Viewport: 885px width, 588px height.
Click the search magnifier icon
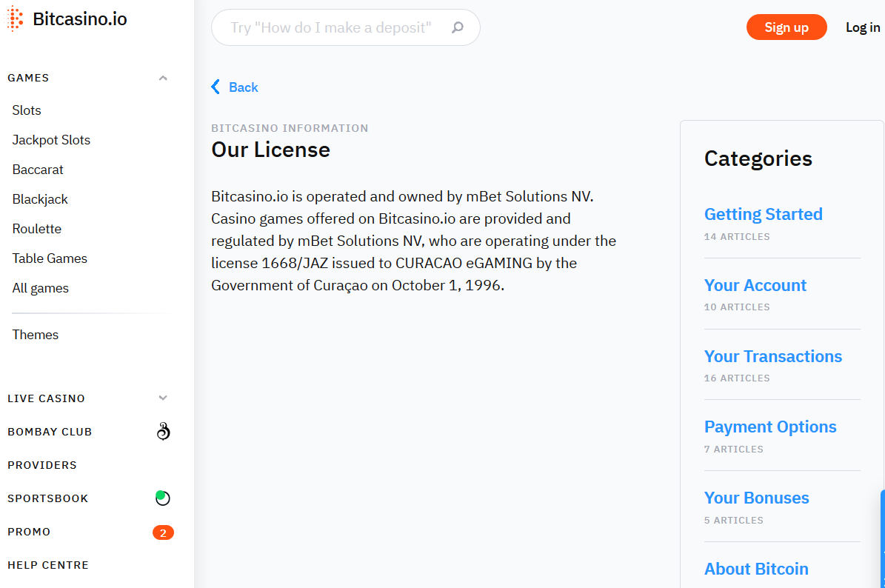458,28
